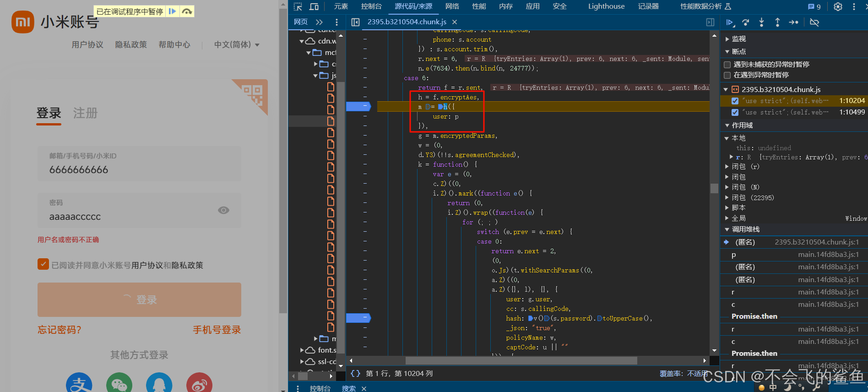Resume script execution in debugger toolbar

[x=730, y=22]
